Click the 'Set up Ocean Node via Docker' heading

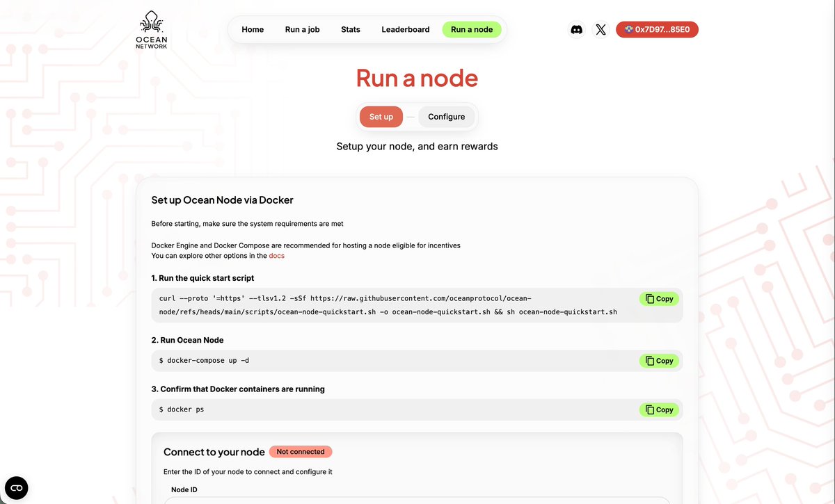tap(223, 200)
